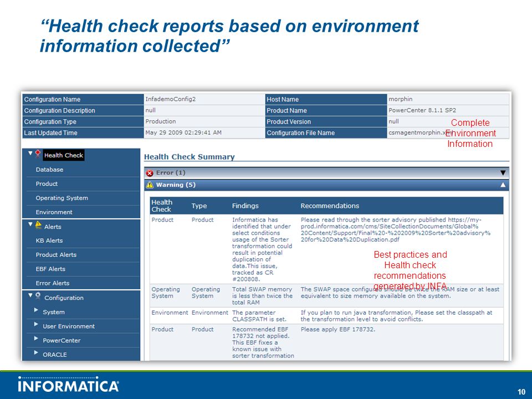Click the red Error circle icon

point(150,173)
